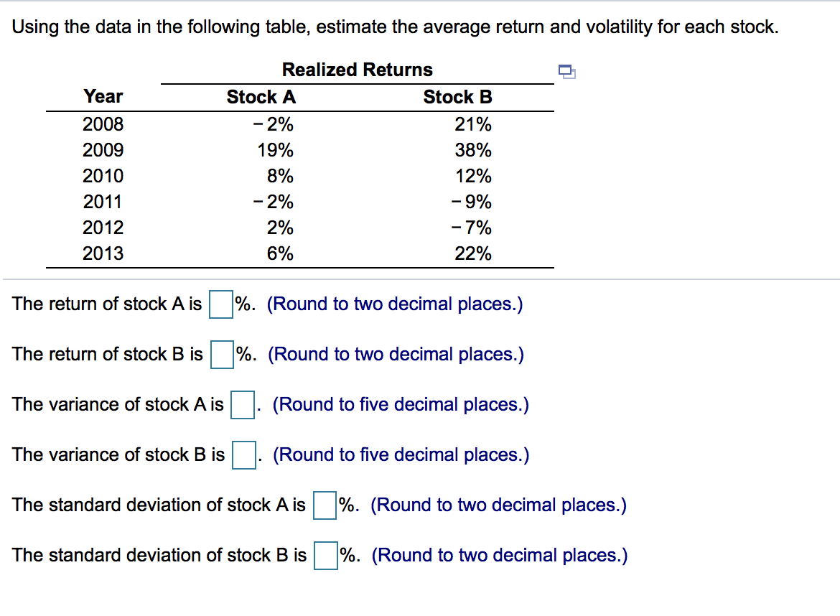840x616 pixels.
Task: Click the standard deviation of stock B box
Action: point(325,556)
